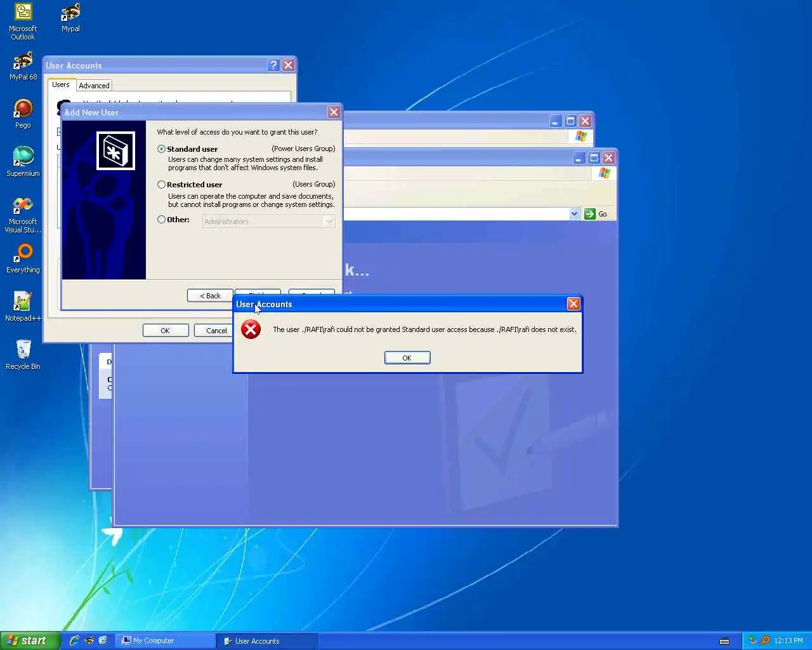Select the Mypal desktop shortcut
Viewport: 812px width, 650px height.
pos(70,18)
